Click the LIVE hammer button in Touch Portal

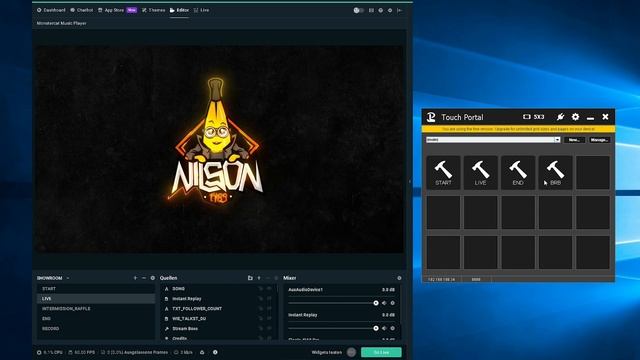tap(480, 173)
